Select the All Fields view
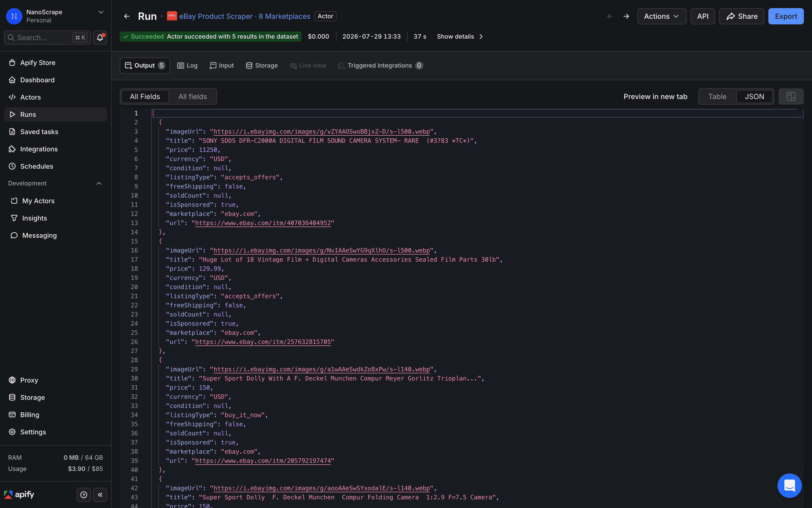This screenshot has width=812, height=508. point(145,97)
